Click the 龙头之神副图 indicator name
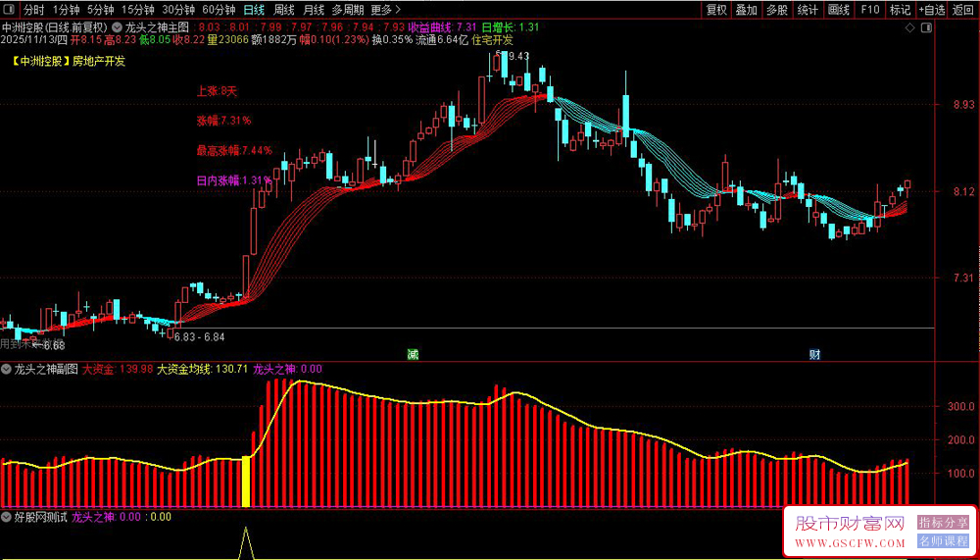This screenshot has width=980, height=560. [46, 369]
